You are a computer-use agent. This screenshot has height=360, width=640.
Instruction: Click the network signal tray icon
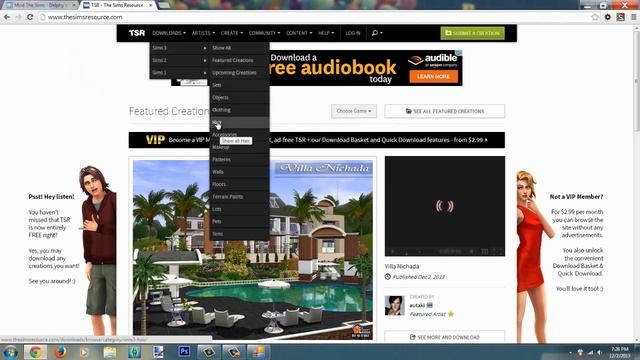pos(590,352)
